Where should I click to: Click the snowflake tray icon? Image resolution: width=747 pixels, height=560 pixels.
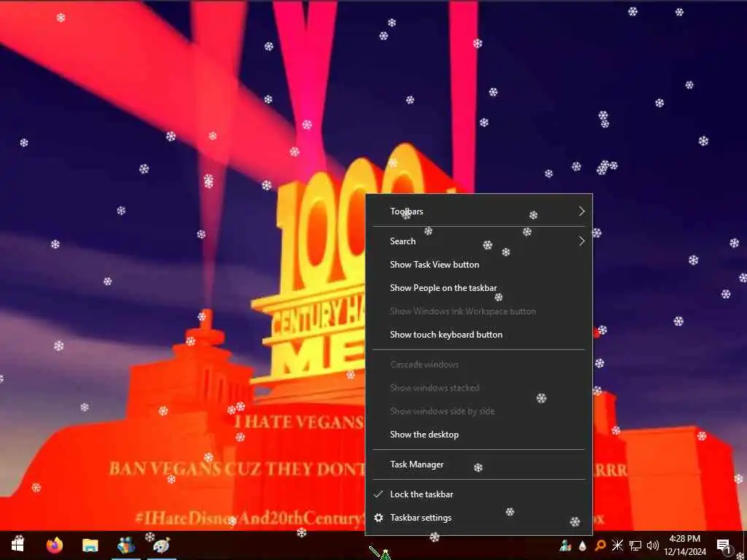617,545
